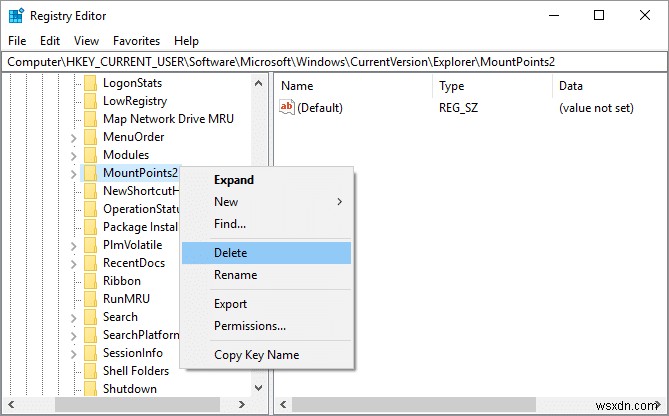Click the values pane horizontal scrollbar thumb
The height and width of the screenshot is (416, 669).
tap(414, 404)
